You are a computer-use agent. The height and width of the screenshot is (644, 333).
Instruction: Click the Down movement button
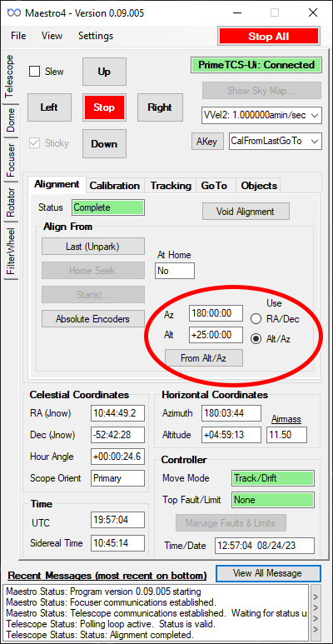pyautogui.click(x=104, y=144)
